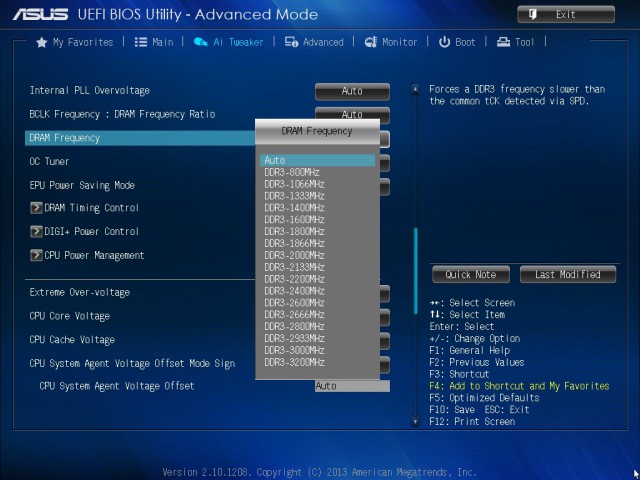Click the My Favorites star icon

pos(42,42)
